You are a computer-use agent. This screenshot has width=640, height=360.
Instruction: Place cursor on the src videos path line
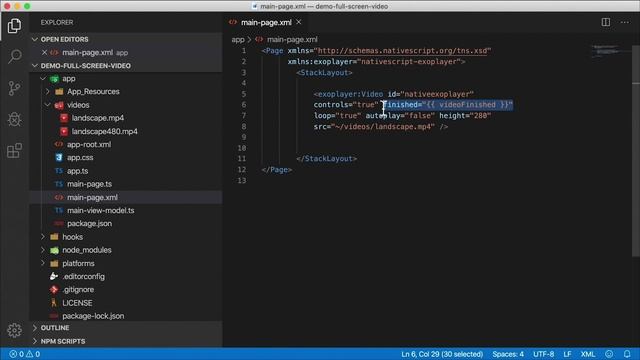pyautogui.click(x=381, y=127)
